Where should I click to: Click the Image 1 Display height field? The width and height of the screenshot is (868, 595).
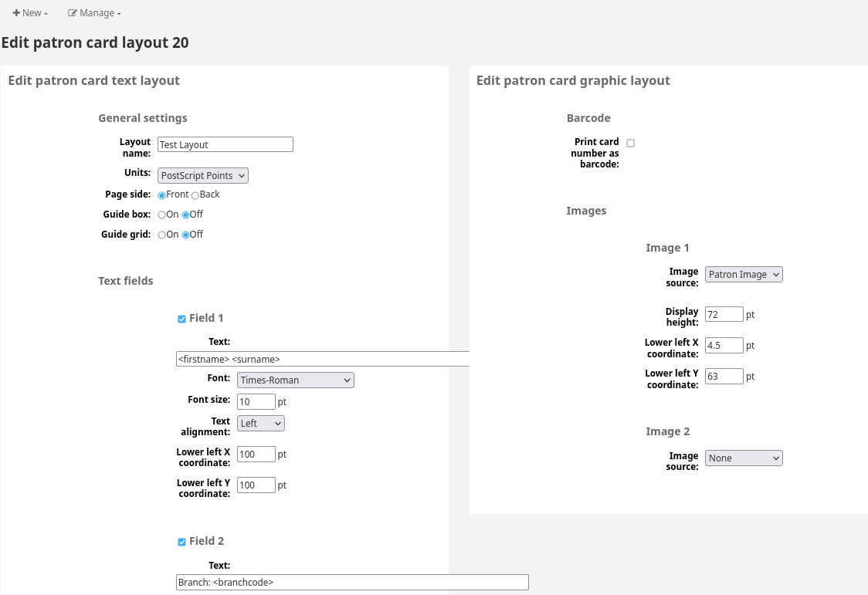click(x=724, y=314)
